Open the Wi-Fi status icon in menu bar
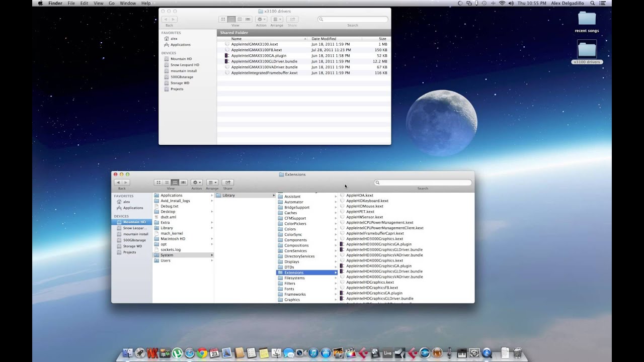Image resolution: width=644 pixels, height=362 pixels. pos(502,3)
